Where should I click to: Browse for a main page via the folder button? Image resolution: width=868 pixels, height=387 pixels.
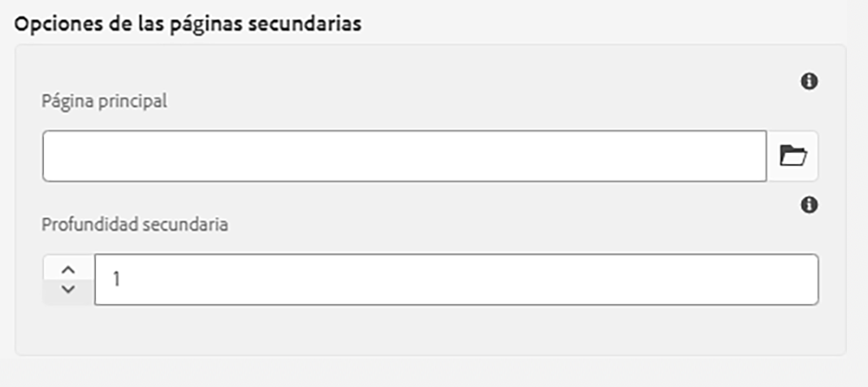tap(792, 156)
